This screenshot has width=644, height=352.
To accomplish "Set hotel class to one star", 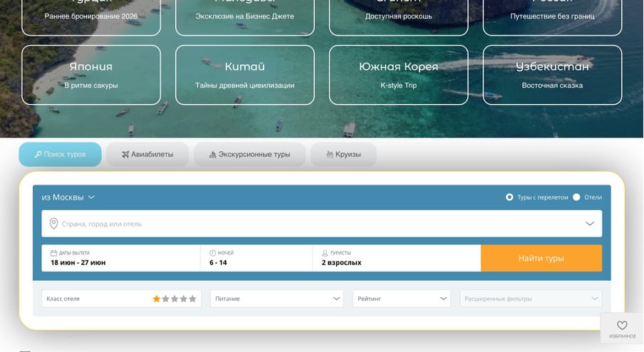I will click(157, 299).
